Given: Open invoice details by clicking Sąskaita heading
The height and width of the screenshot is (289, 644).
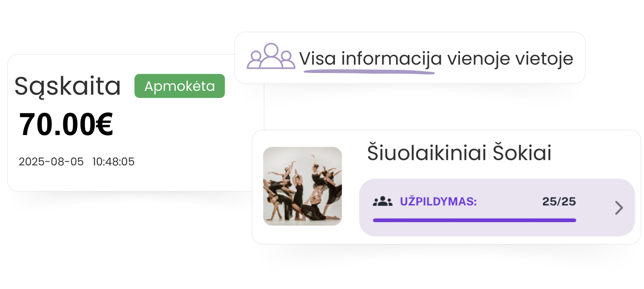Looking at the screenshot, I should tap(68, 86).
